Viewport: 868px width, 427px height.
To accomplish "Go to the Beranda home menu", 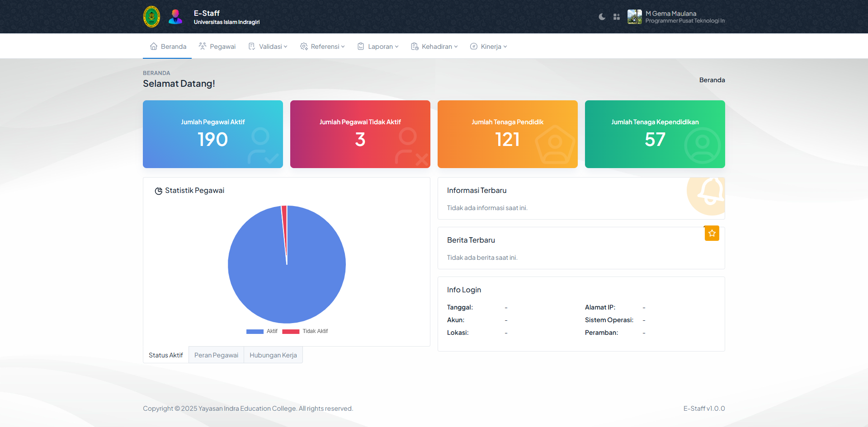I will coord(168,47).
